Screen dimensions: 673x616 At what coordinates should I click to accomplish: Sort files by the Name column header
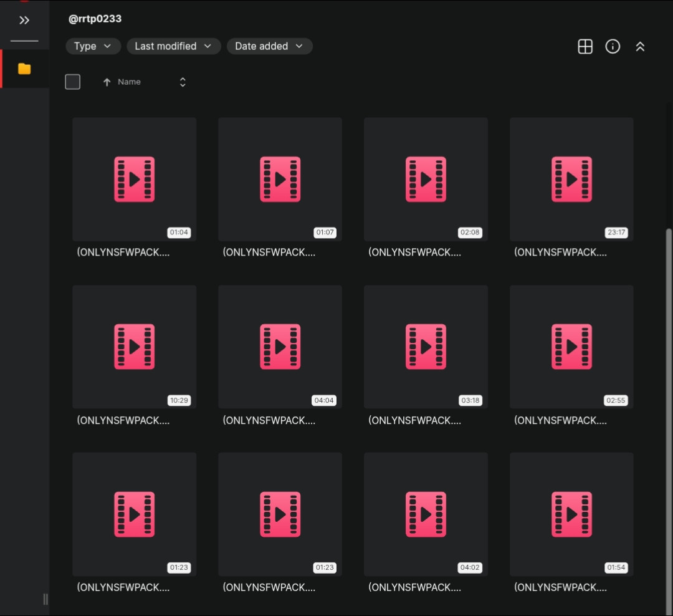pos(129,82)
